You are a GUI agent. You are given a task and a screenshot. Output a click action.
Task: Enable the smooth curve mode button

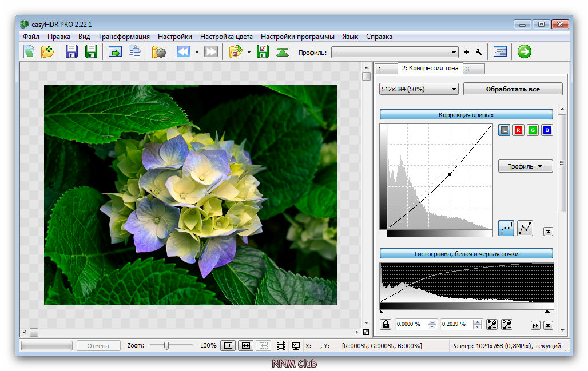tap(506, 228)
